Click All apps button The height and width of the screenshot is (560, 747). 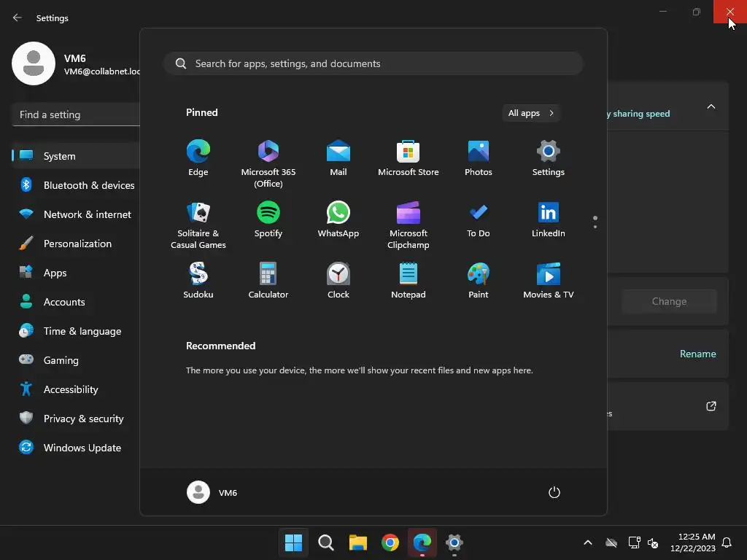[x=531, y=113]
